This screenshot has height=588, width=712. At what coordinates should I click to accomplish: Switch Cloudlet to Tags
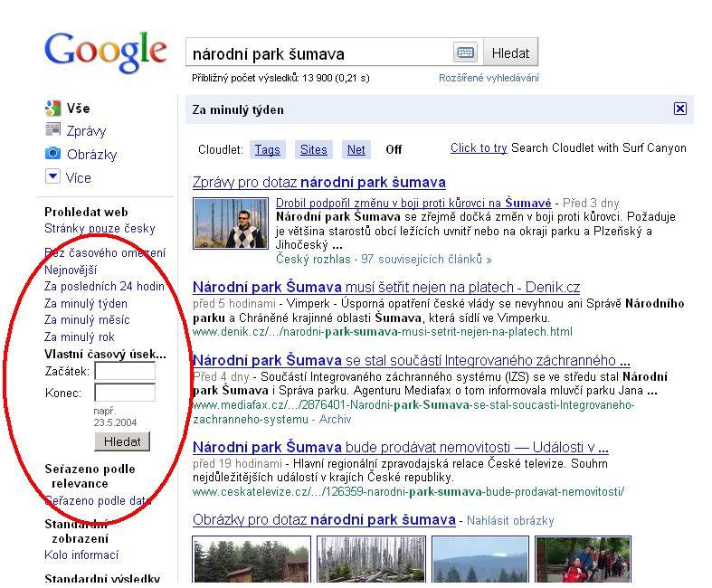pos(267,149)
